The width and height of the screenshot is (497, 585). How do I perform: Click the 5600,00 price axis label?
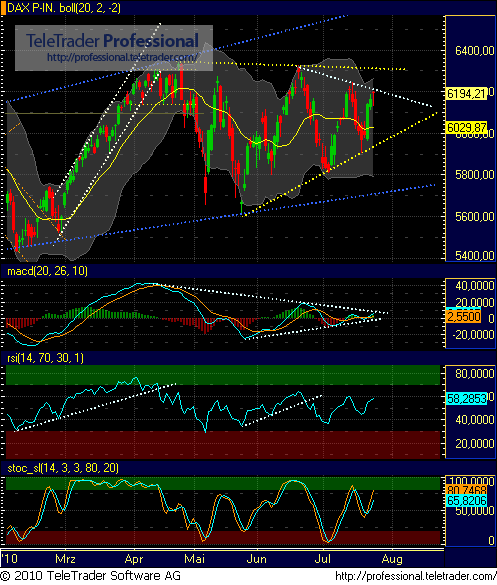pyautogui.click(x=475, y=216)
